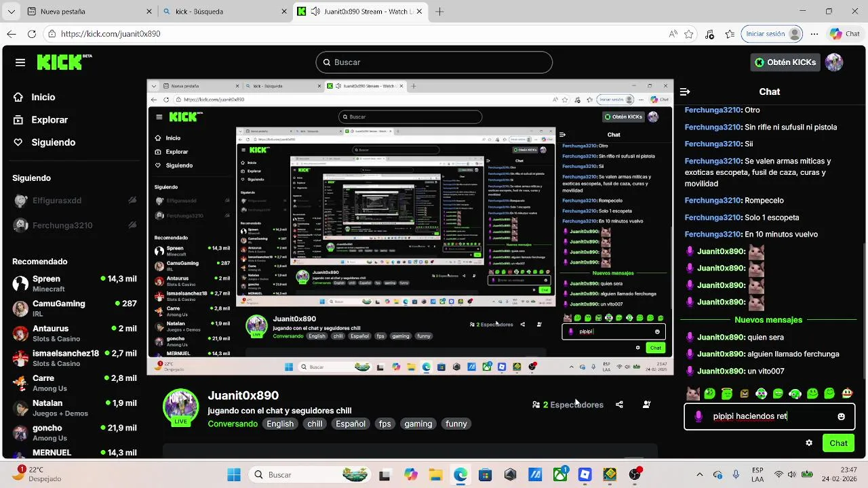This screenshot has height=488, width=868.
Task: Click the share stream icon
Action: pyautogui.click(x=619, y=405)
